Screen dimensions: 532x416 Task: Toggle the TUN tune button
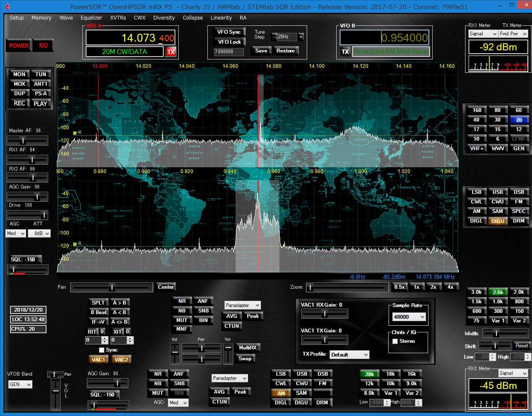click(x=41, y=74)
